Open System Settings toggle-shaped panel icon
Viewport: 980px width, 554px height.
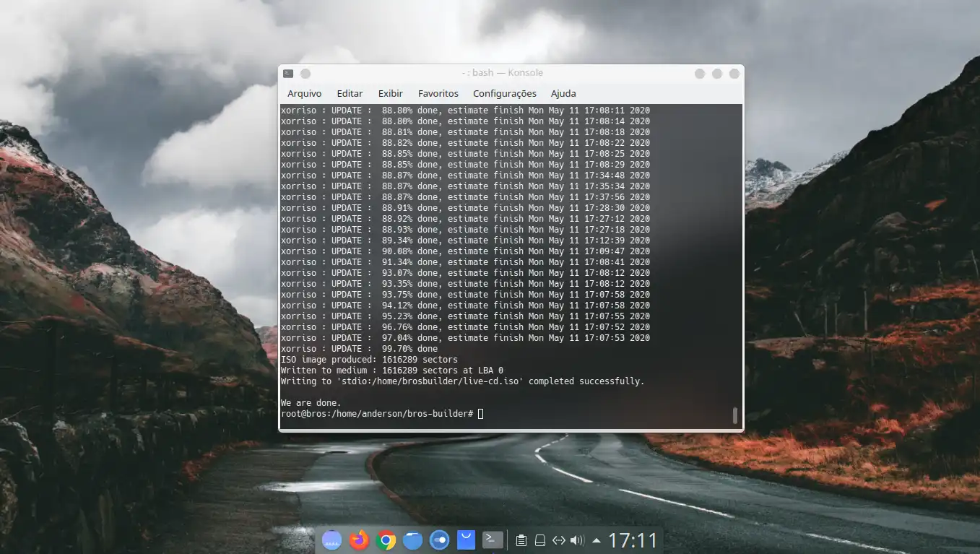pyautogui.click(x=439, y=540)
